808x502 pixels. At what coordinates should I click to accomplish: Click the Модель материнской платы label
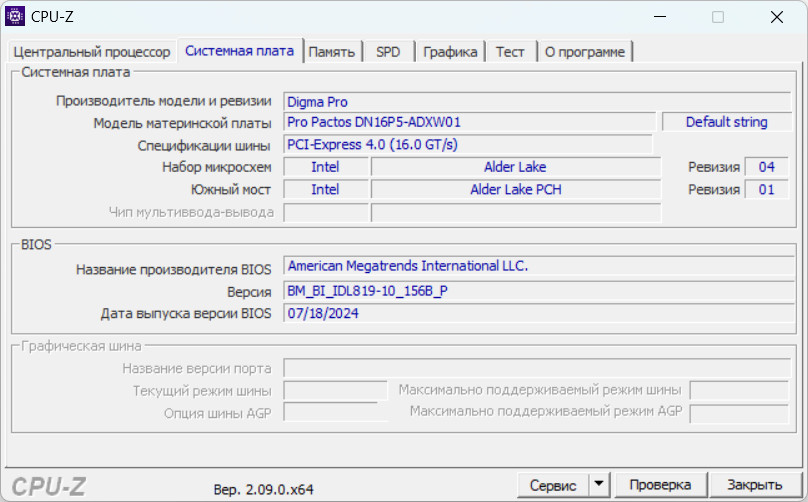pyautogui.click(x=182, y=123)
